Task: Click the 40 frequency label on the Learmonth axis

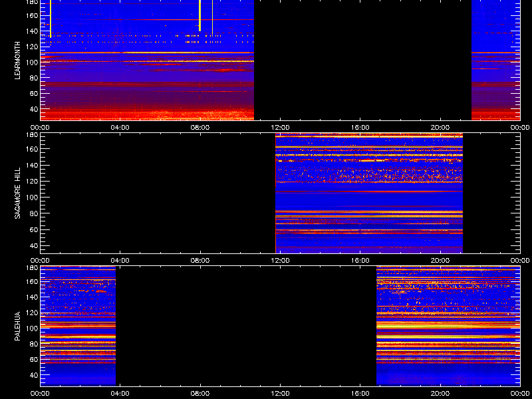Action: click(x=34, y=109)
